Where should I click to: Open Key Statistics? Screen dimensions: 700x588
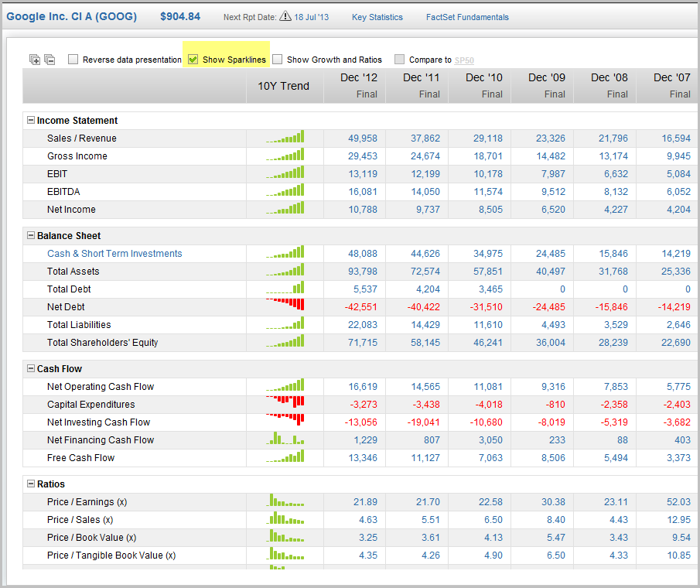[x=377, y=15]
